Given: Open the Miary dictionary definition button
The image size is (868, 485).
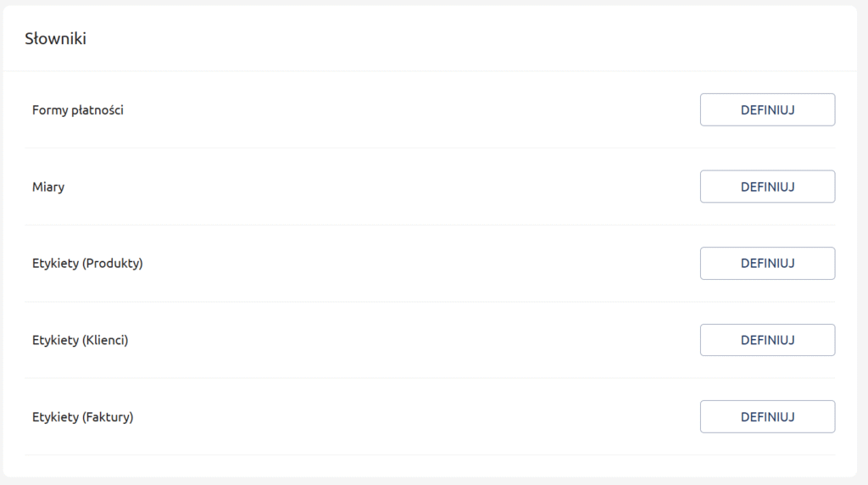Looking at the screenshot, I should [767, 187].
